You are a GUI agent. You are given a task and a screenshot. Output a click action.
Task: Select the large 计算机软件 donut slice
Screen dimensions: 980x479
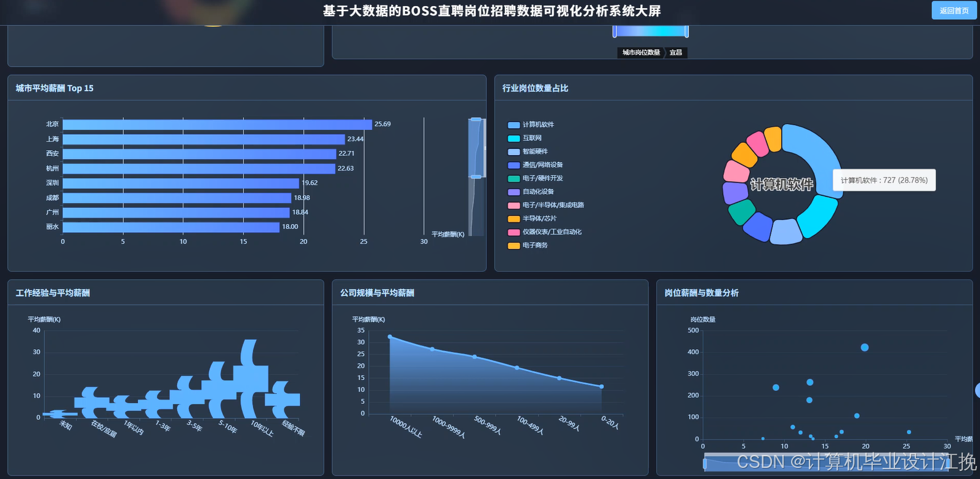(816, 154)
